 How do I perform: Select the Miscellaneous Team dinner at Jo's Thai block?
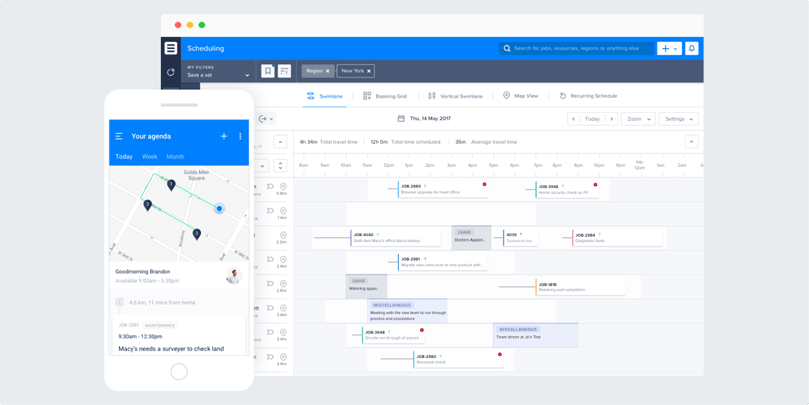tap(536, 335)
